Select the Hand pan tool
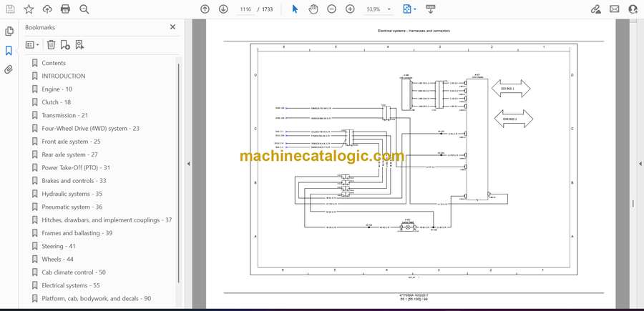Image resolution: width=644 pixels, height=311 pixels. coord(313,9)
